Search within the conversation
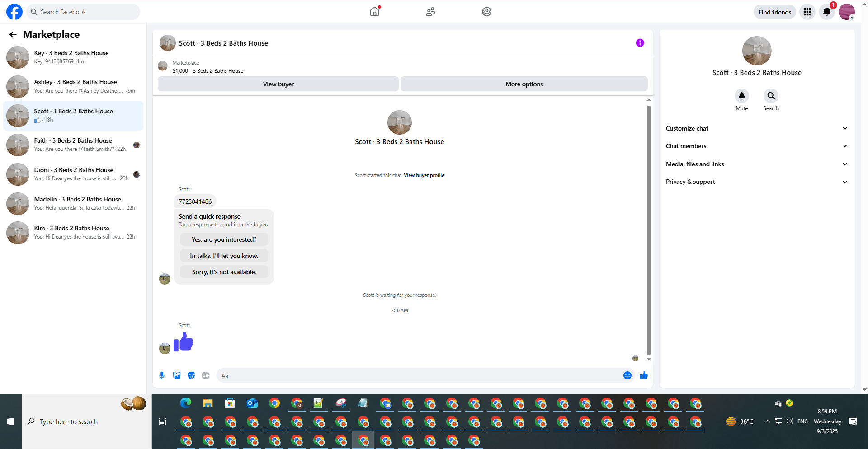The width and height of the screenshot is (868, 449). (771, 96)
